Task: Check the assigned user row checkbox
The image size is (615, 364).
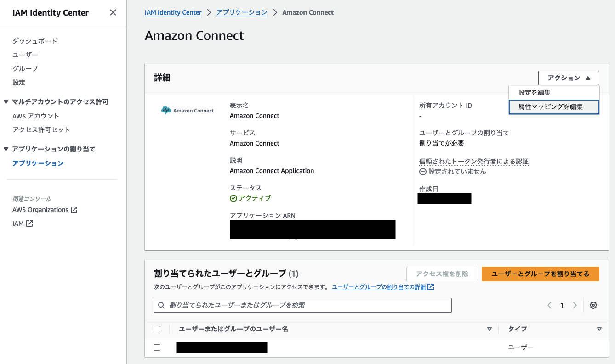Action: click(157, 347)
